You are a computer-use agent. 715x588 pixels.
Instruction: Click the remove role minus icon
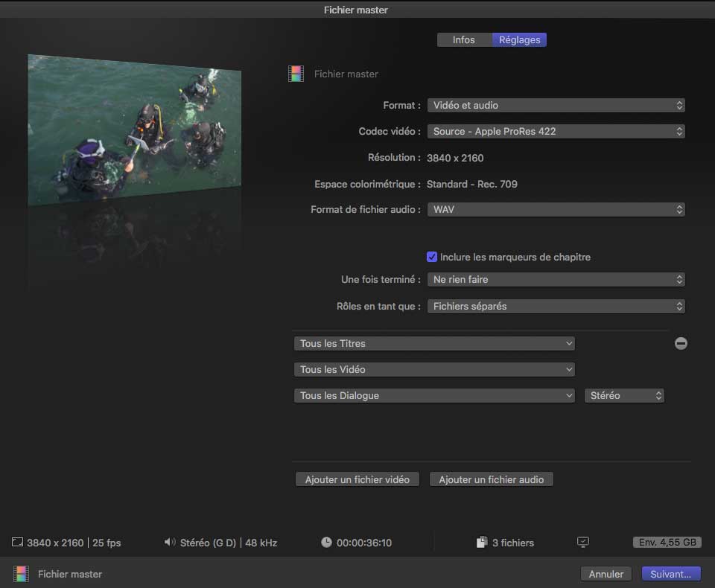[681, 343]
